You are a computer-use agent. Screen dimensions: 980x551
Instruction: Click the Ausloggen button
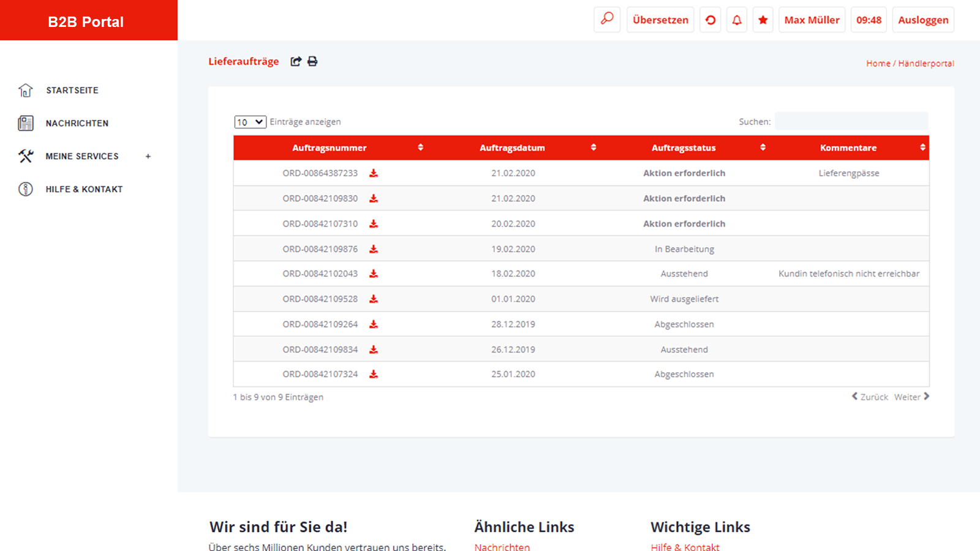coord(923,20)
